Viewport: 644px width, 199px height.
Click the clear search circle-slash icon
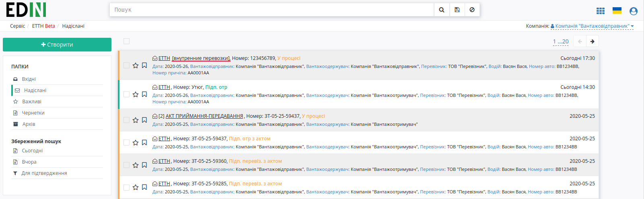tap(472, 10)
